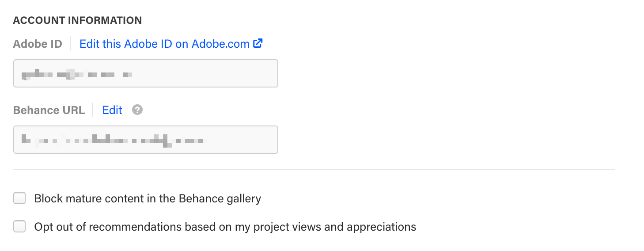
Task: Click the blurred email inside Adobe ID field
Action: tap(77, 74)
